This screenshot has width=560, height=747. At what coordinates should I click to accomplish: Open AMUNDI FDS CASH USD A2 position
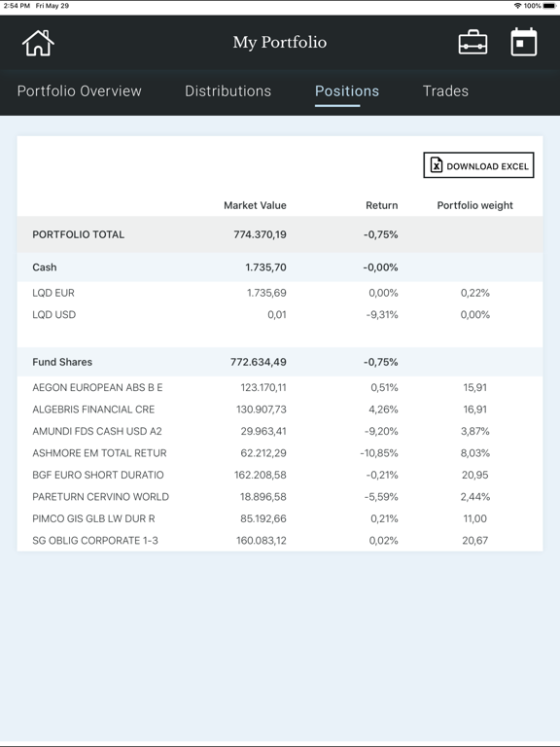tap(97, 432)
